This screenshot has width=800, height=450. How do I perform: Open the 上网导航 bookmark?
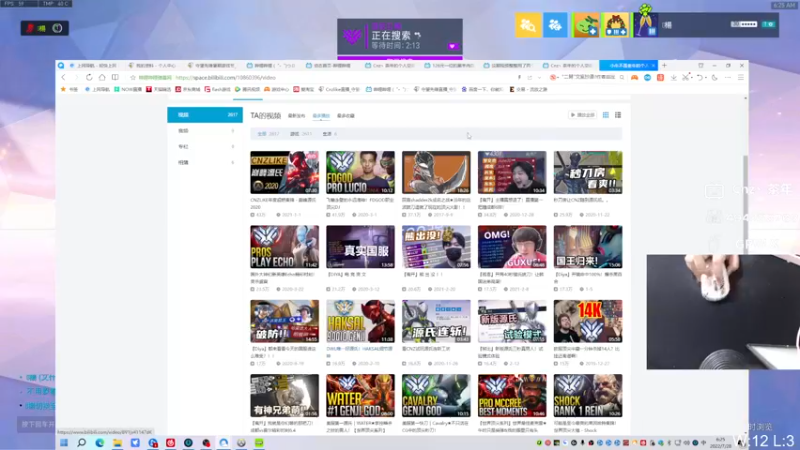click(97, 89)
